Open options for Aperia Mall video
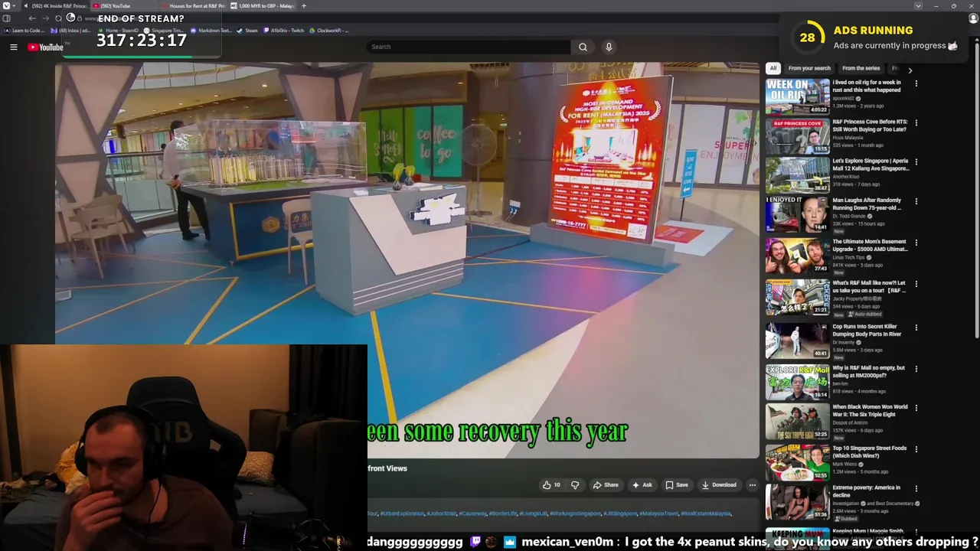The image size is (980, 551). coord(916,161)
